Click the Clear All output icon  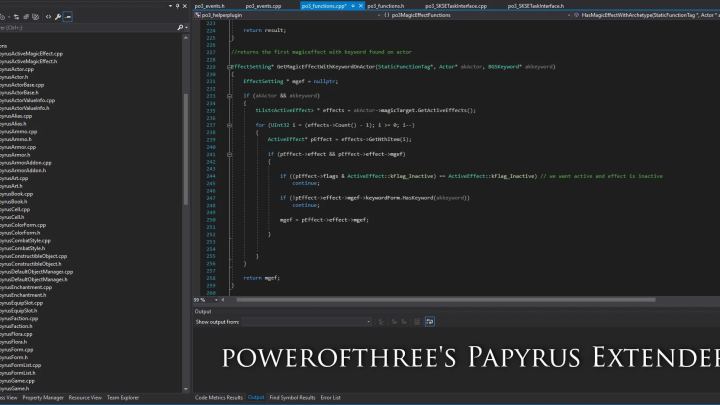tap(416, 322)
